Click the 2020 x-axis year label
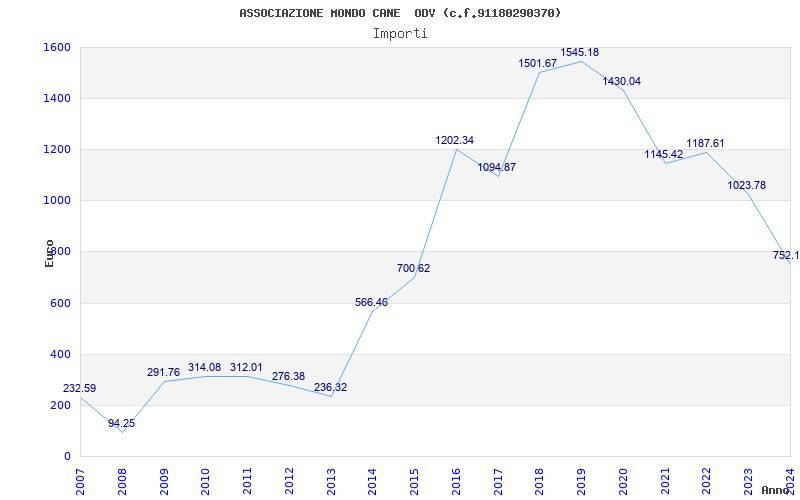 [623, 480]
